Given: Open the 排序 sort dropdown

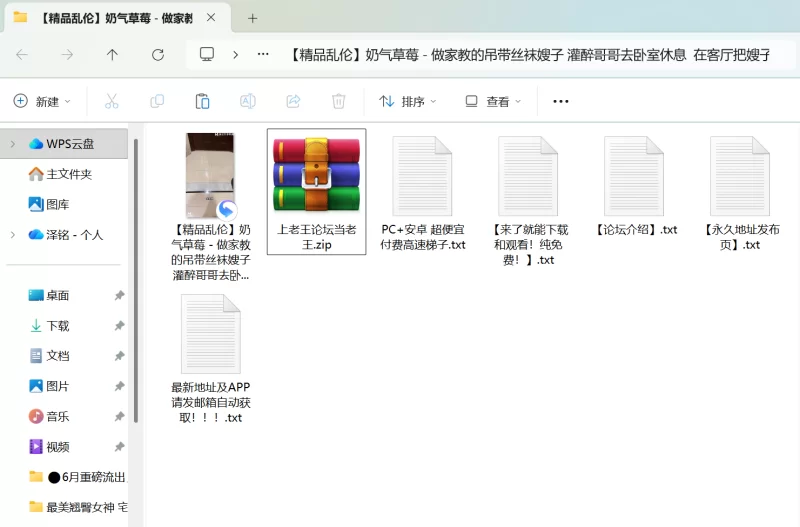Looking at the screenshot, I should click(x=408, y=101).
